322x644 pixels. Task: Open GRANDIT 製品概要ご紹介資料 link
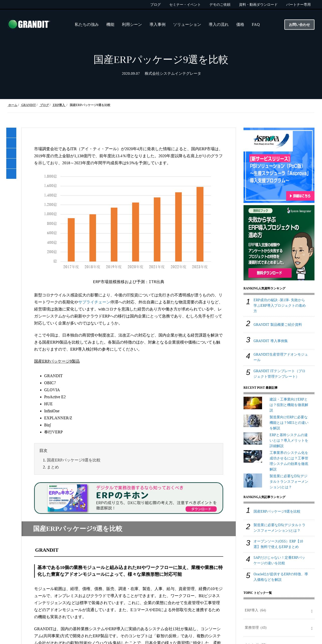278,325
